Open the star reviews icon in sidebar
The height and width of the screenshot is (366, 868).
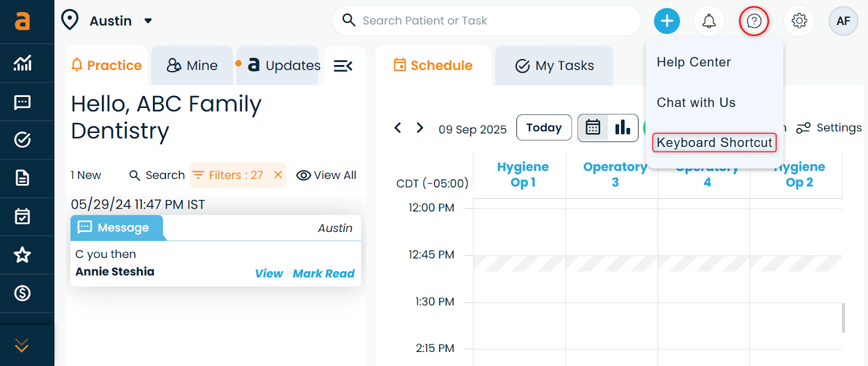tap(22, 255)
